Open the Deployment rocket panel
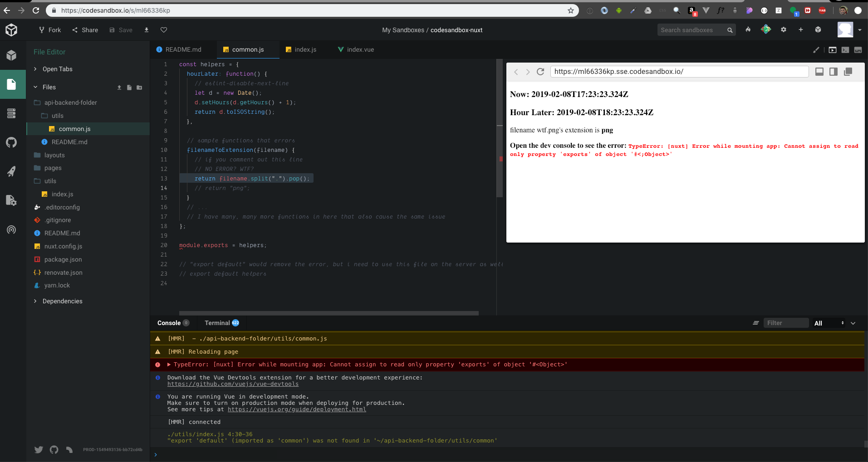The image size is (868, 462). [11, 171]
